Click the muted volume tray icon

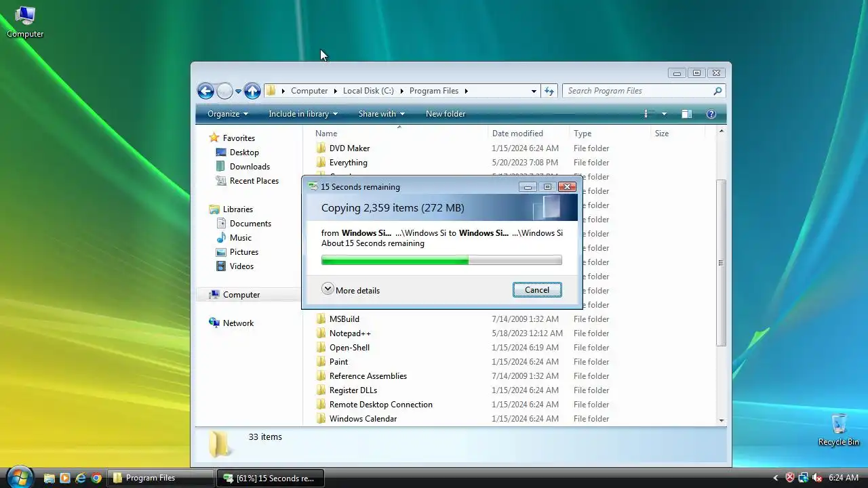(x=817, y=478)
